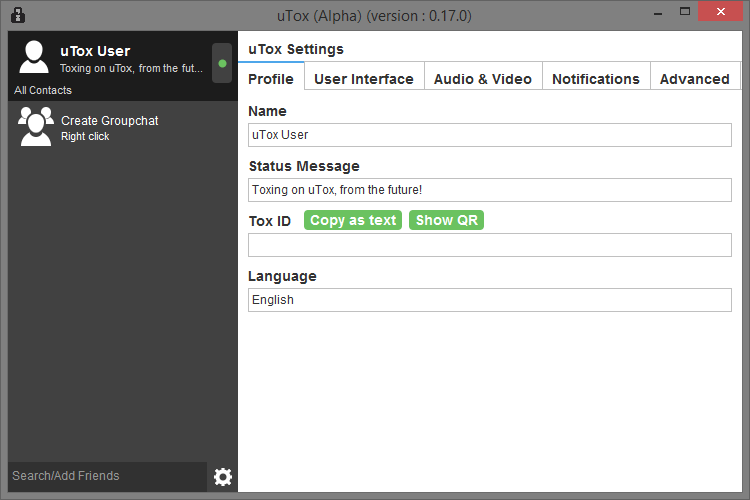Click the uTox lock icon in title bar
This screenshot has width=750, height=500.
(18, 15)
